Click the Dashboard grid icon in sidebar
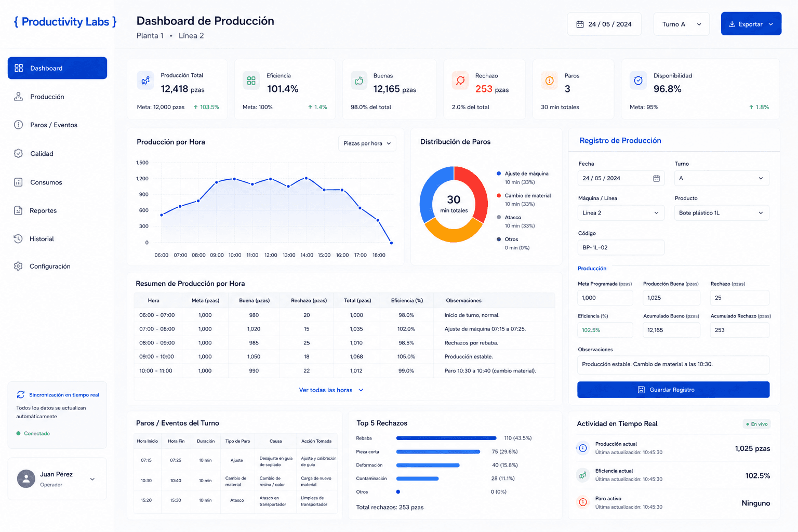 pyautogui.click(x=19, y=68)
